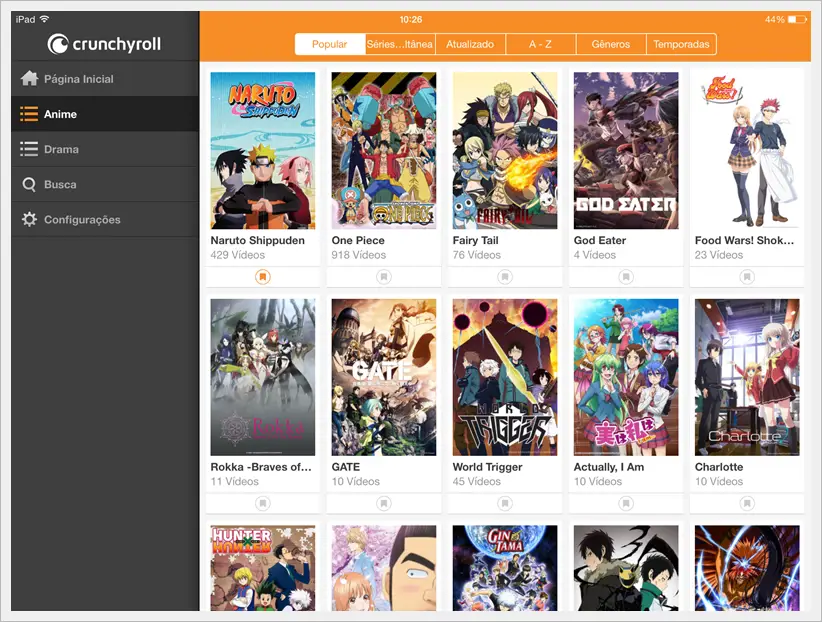
Task: Select the Temporadas tab
Action: point(681,44)
